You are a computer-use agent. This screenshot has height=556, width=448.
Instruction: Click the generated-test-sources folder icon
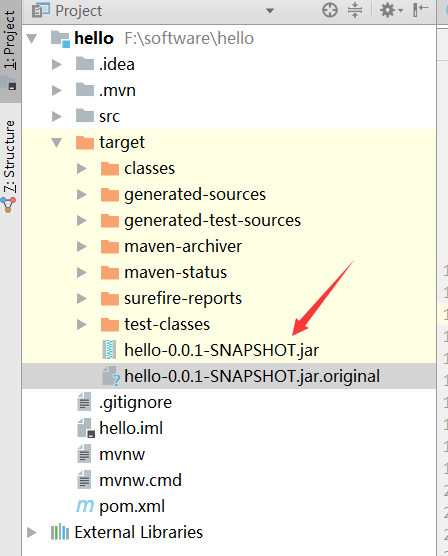click(x=110, y=220)
